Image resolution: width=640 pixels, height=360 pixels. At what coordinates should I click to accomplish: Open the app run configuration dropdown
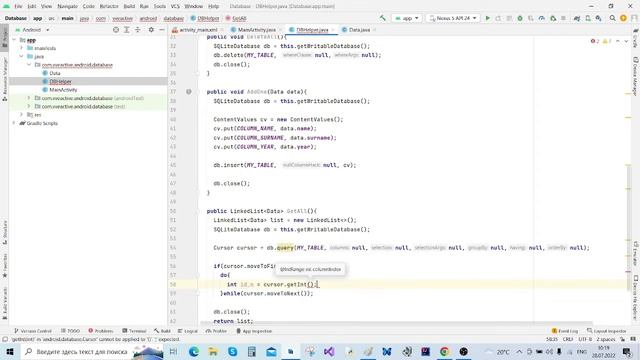(407, 18)
